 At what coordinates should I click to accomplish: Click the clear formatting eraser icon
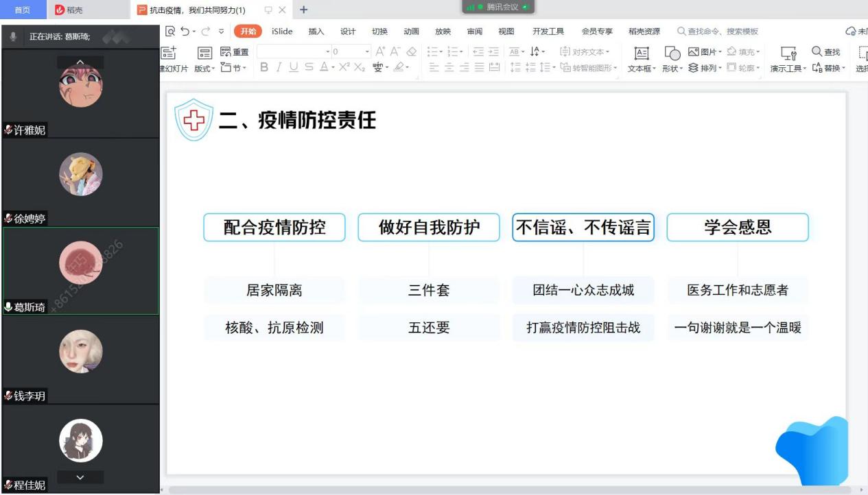pos(411,51)
